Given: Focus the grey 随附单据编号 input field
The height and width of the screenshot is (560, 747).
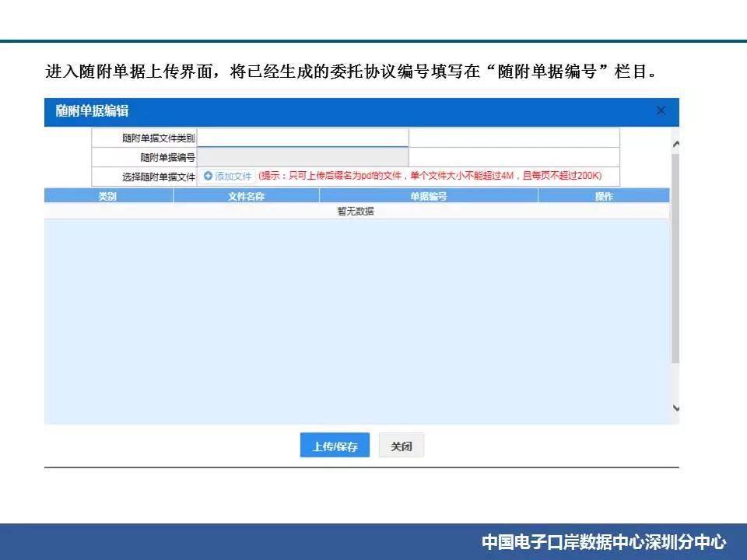Looking at the screenshot, I should [303, 157].
